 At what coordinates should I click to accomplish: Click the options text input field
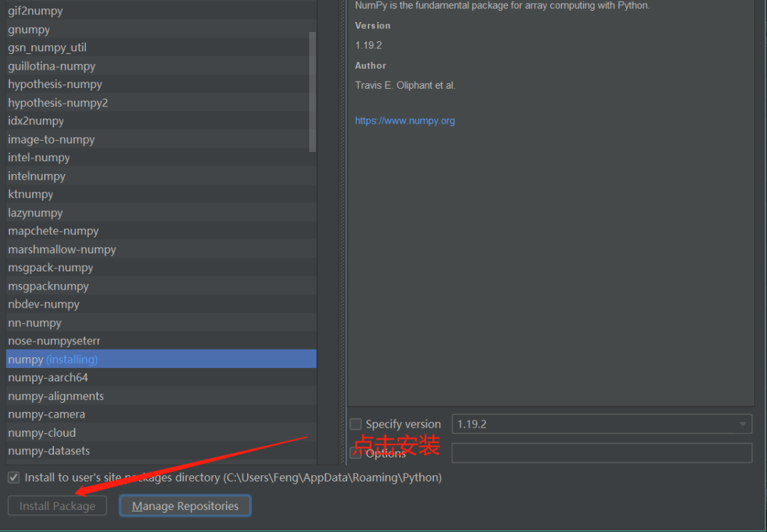[x=602, y=452]
